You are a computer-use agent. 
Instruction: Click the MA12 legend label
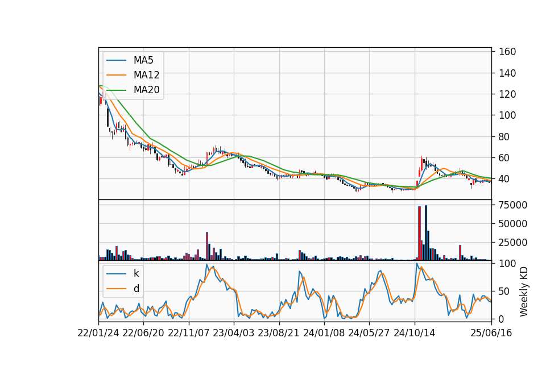[146, 75]
